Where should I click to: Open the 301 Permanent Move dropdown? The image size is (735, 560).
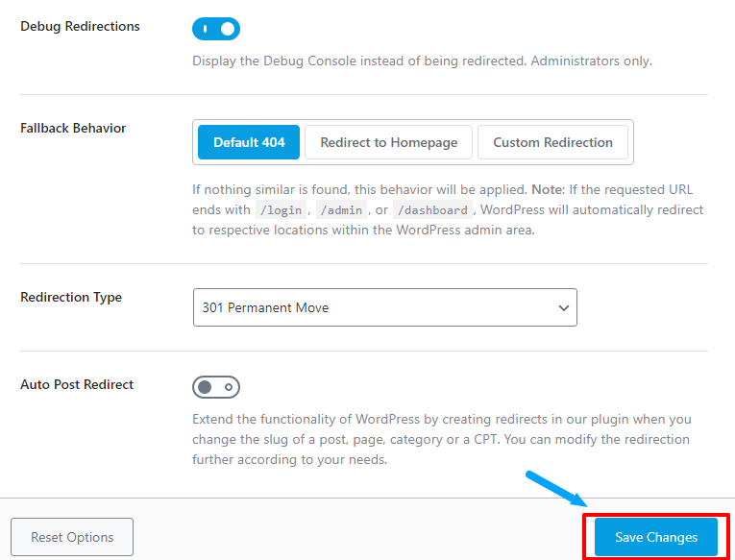pyautogui.click(x=384, y=307)
